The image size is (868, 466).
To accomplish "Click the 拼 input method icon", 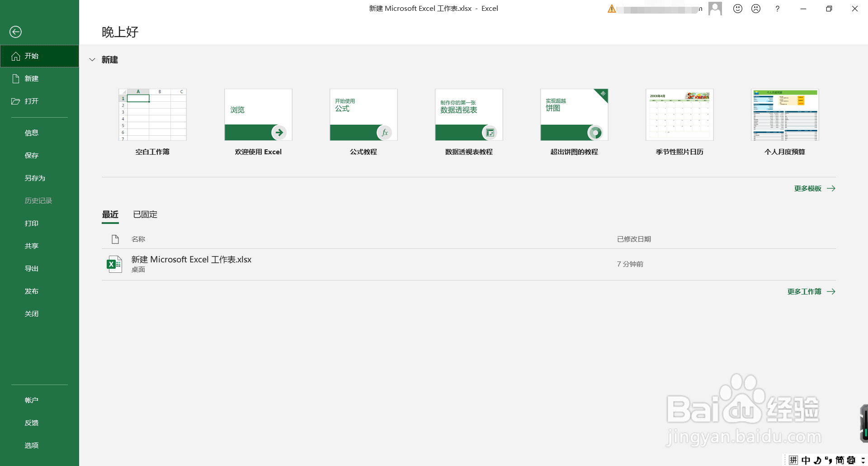I will click(x=793, y=460).
